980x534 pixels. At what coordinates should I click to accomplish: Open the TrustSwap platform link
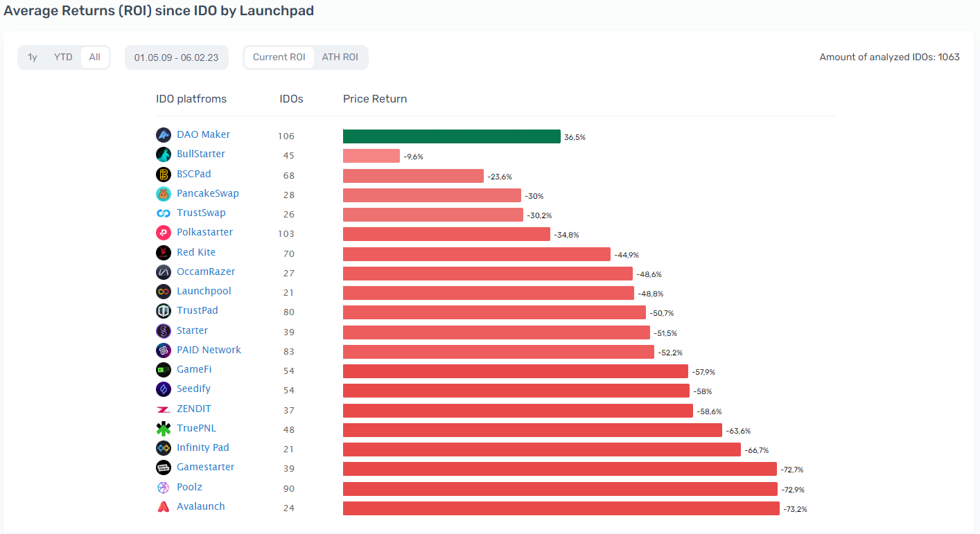click(x=201, y=213)
